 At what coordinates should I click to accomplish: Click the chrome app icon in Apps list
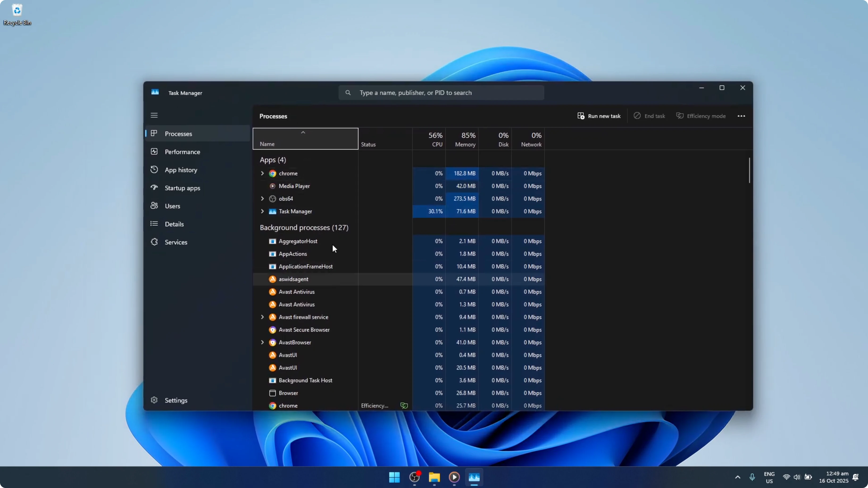[273, 174]
